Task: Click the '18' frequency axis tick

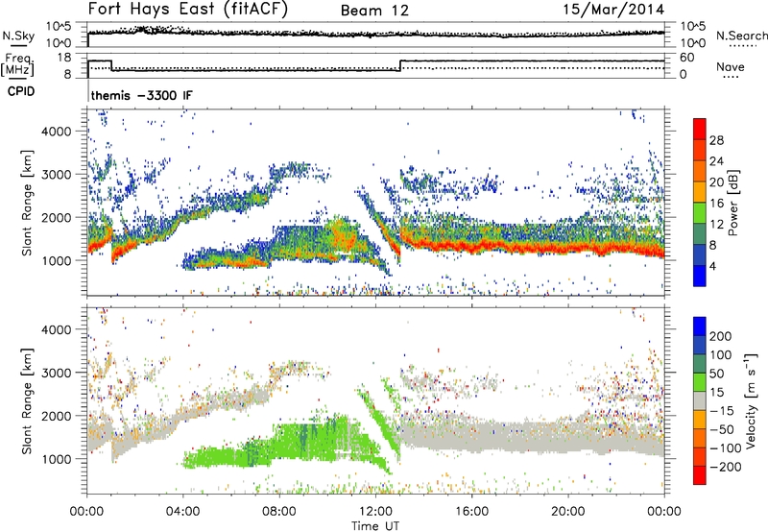Action: (64, 58)
